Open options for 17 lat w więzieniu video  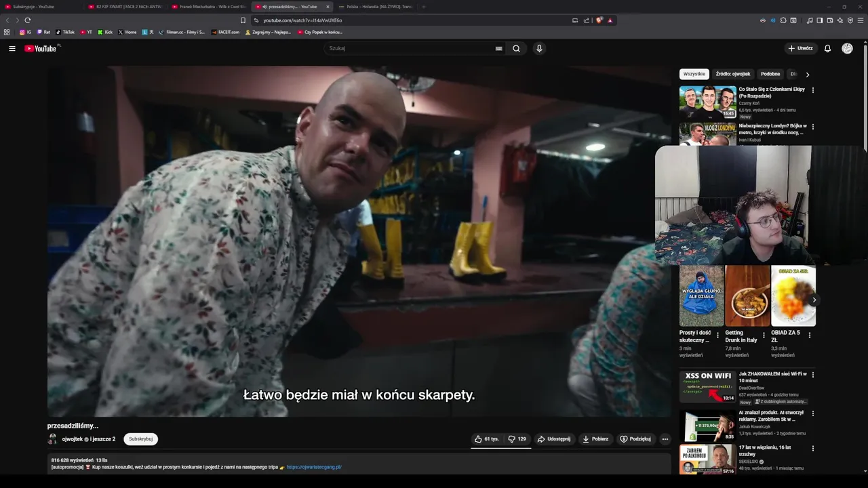813,449
